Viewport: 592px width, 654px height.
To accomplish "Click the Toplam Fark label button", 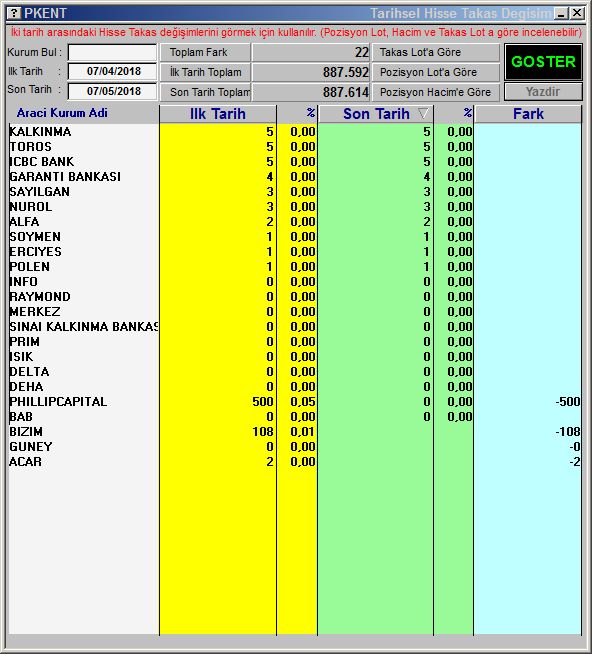I will click(205, 53).
